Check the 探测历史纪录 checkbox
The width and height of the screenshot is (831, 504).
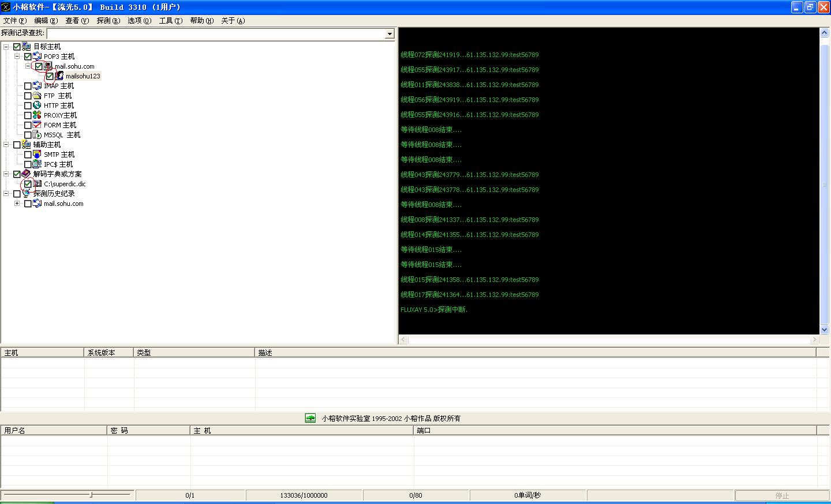pyautogui.click(x=17, y=194)
